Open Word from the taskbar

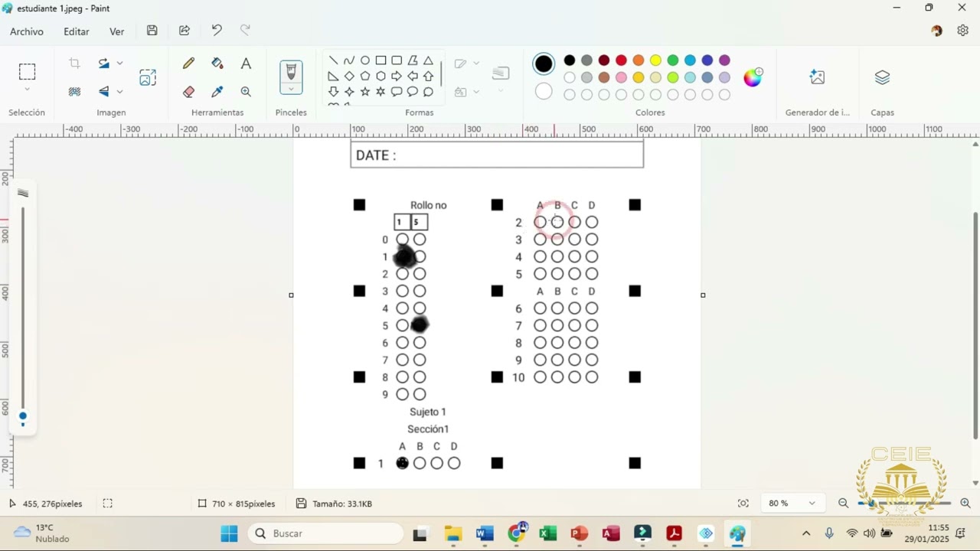point(485,533)
